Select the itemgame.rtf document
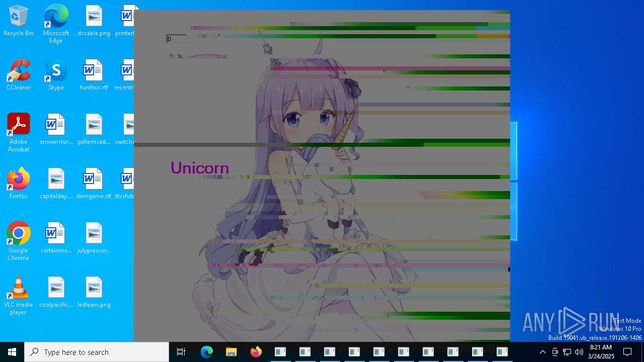This screenshot has height=362, width=644. (94, 184)
